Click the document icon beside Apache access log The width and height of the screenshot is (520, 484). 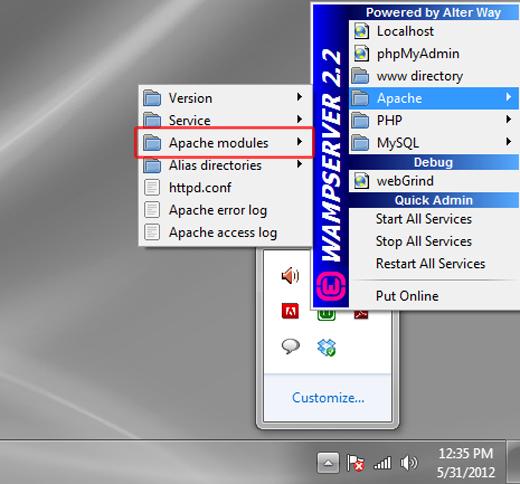(x=152, y=232)
